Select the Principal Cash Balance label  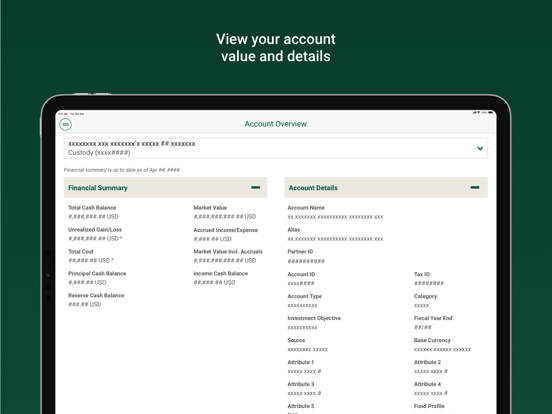click(97, 273)
